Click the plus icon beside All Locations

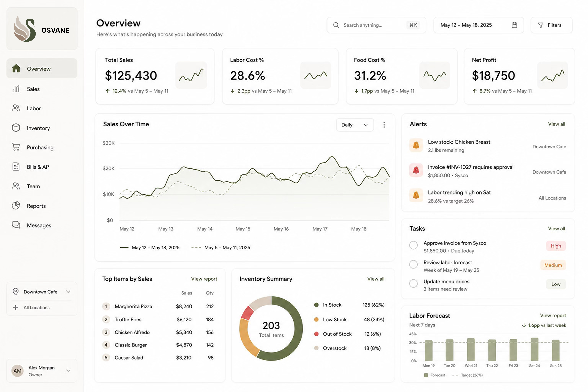click(x=16, y=307)
